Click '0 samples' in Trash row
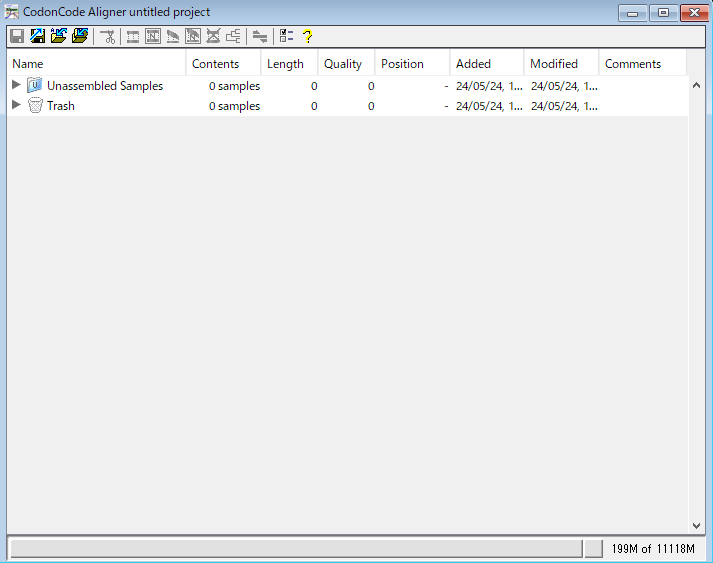The height and width of the screenshot is (563, 713). [234, 106]
